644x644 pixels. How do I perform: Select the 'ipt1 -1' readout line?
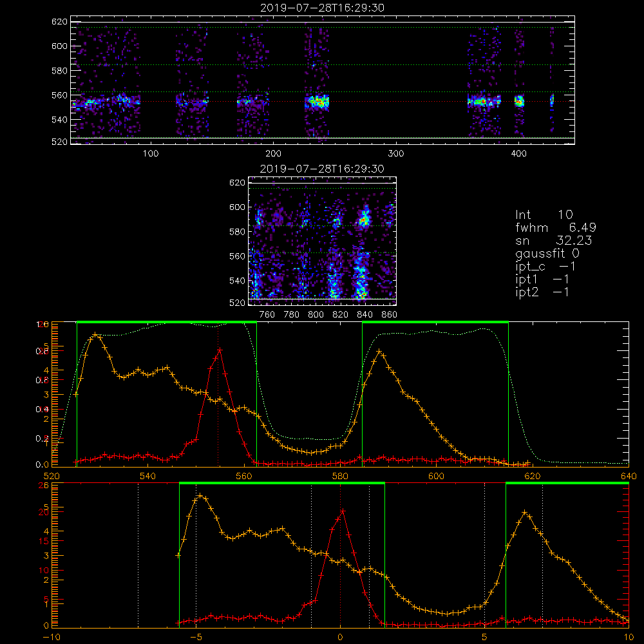[x=542, y=279]
